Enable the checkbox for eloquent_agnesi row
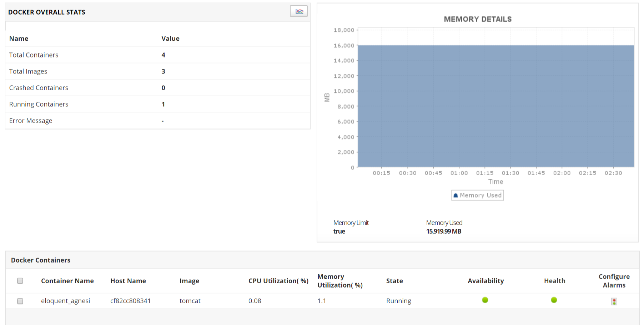The width and height of the screenshot is (644, 325). [20, 301]
